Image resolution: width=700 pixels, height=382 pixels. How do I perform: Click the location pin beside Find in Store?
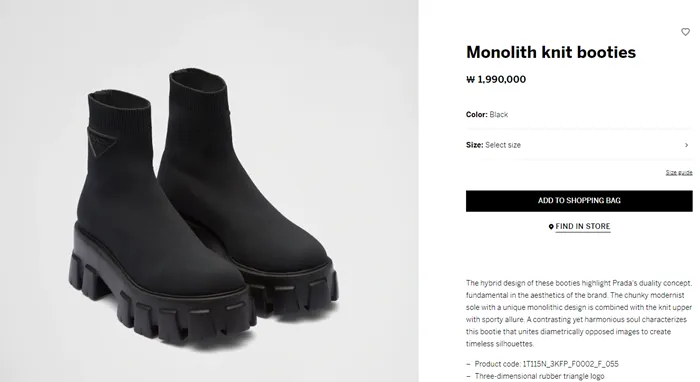click(551, 227)
